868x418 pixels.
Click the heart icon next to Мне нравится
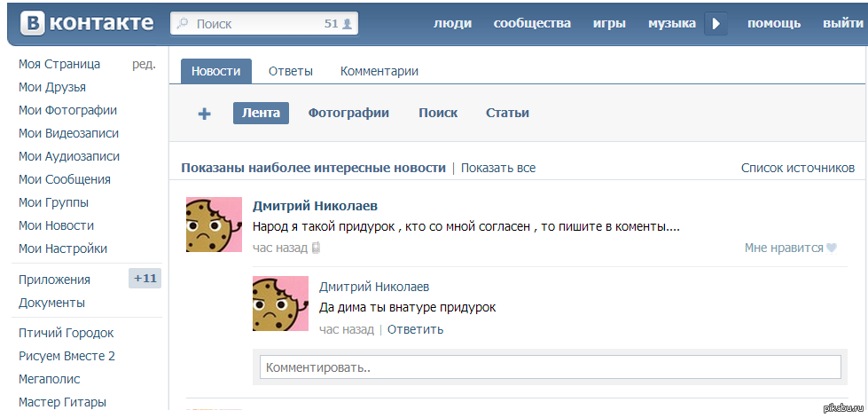click(831, 248)
